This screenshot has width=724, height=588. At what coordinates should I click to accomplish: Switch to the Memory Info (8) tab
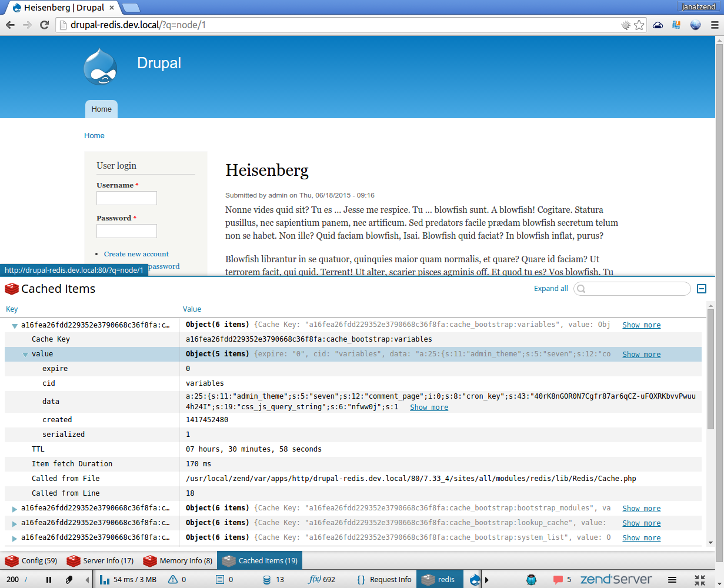point(178,561)
